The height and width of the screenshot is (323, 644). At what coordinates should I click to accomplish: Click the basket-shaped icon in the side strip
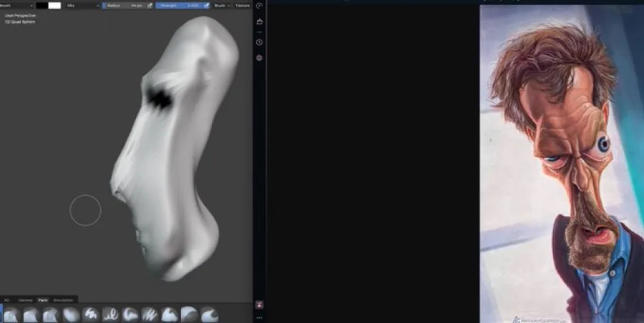(259, 21)
